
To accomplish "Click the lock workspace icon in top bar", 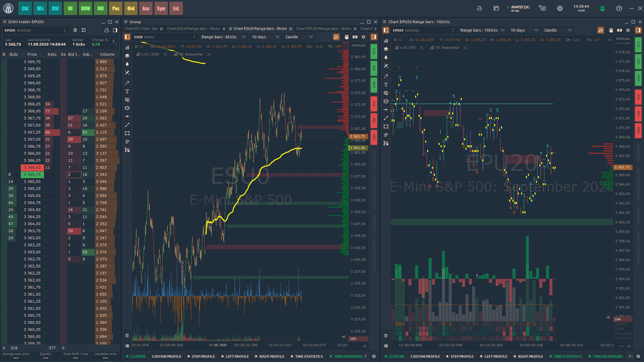I will (479, 8).
